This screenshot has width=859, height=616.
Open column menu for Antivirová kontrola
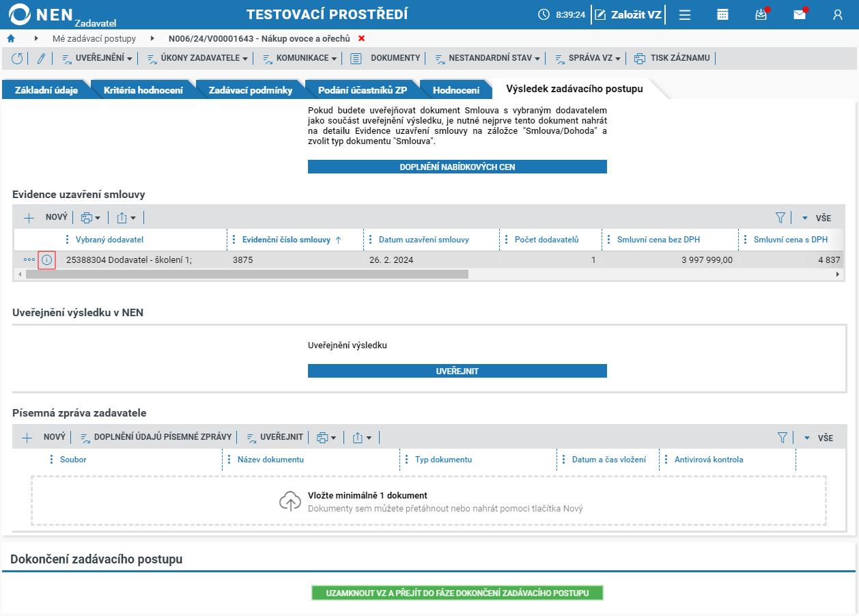tap(666, 460)
